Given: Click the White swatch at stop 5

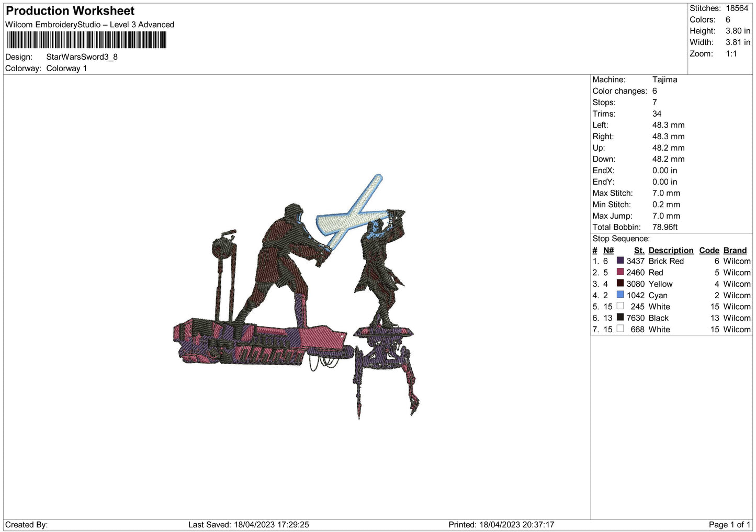Looking at the screenshot, I should pos(620,307).
